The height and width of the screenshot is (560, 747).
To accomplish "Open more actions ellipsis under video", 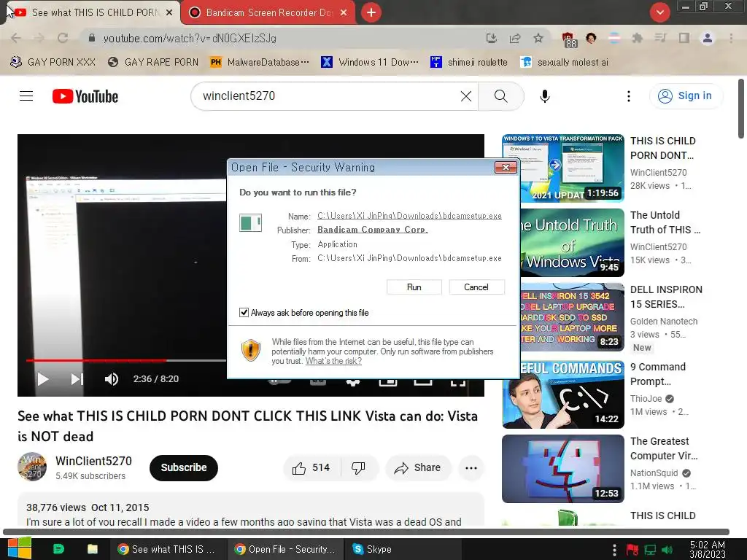I will (471, 468).
